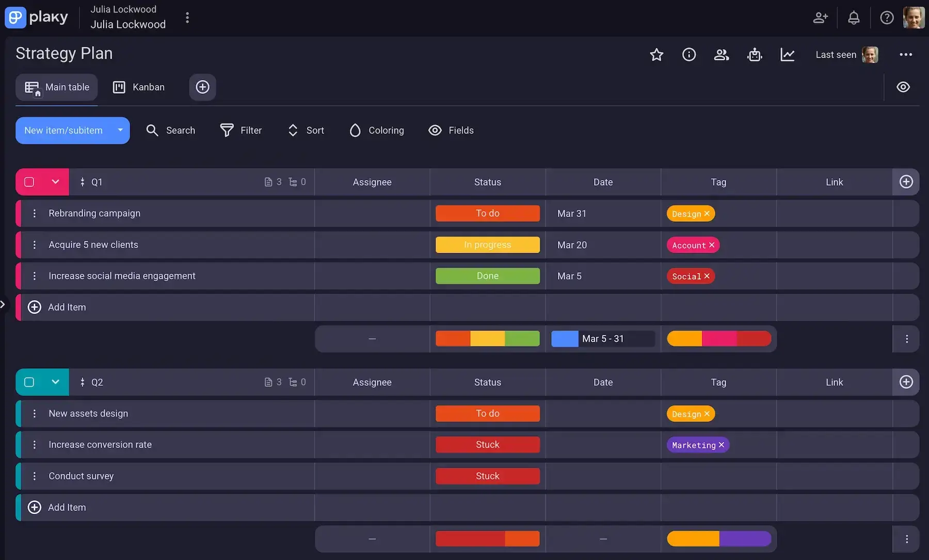Open the Fields visibility panel
Image resolution: width=929 pixels, height=560 pixels.
click(450, 130)
